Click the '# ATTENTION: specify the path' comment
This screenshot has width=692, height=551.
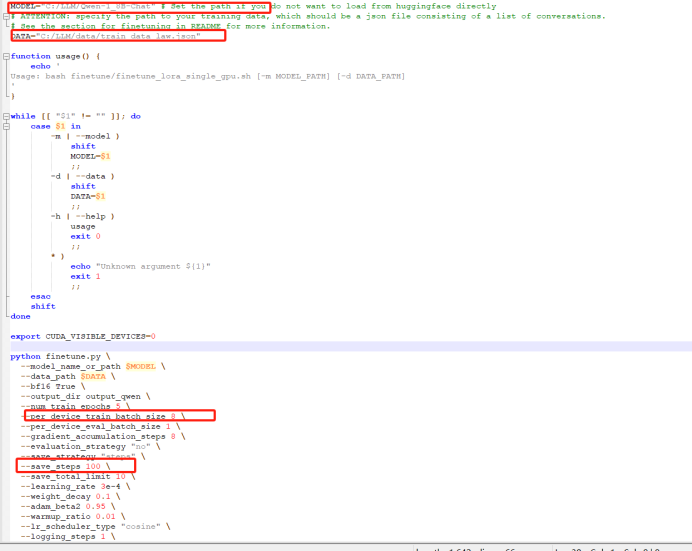(308, 16)
